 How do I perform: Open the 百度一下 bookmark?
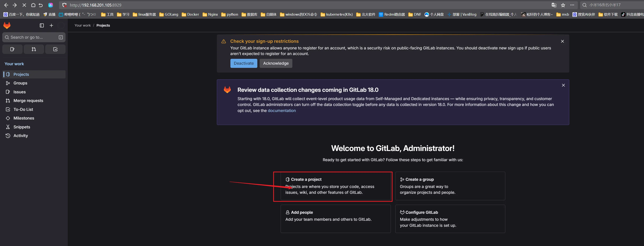(21, 15)
